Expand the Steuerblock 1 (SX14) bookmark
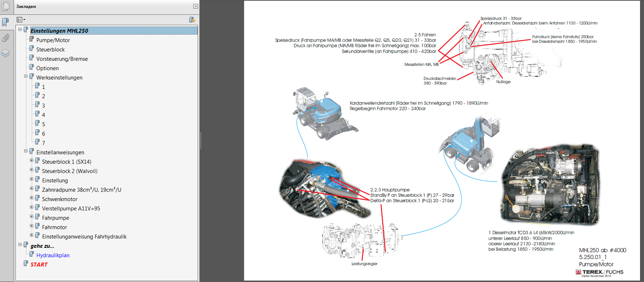Screen dimensions: 644x282 pyautogui.click(x=32, y=161)
